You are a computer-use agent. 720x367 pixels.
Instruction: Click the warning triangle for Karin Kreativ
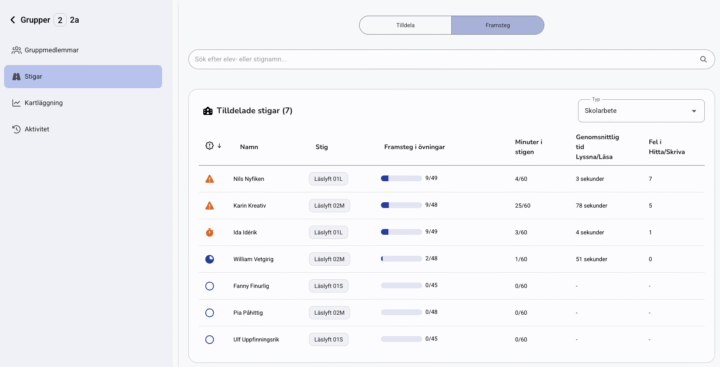point(209,205)
